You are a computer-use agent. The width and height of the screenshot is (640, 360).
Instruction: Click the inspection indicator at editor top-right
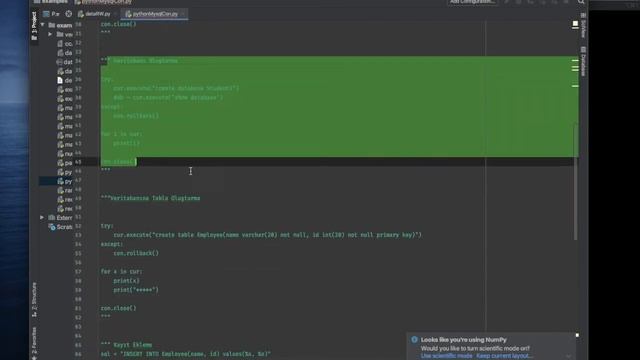click(x=575, y=24)
